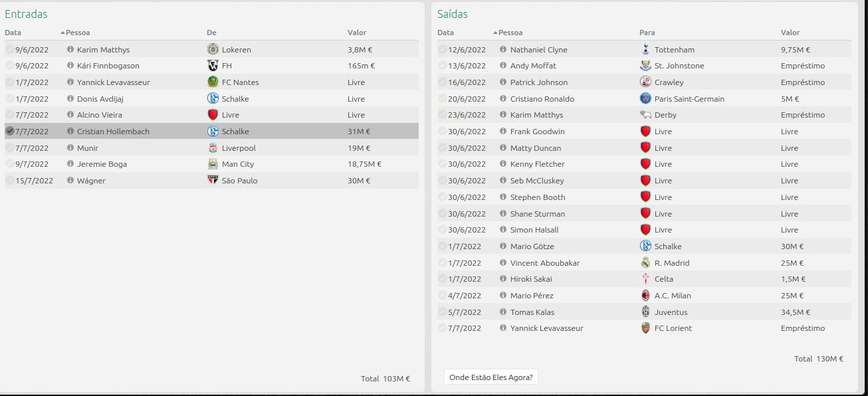Open info icon for Karim Matthys in Entradas
This screenshot has width=868, height=396.
pyautogui.click(x=70, y=50)
